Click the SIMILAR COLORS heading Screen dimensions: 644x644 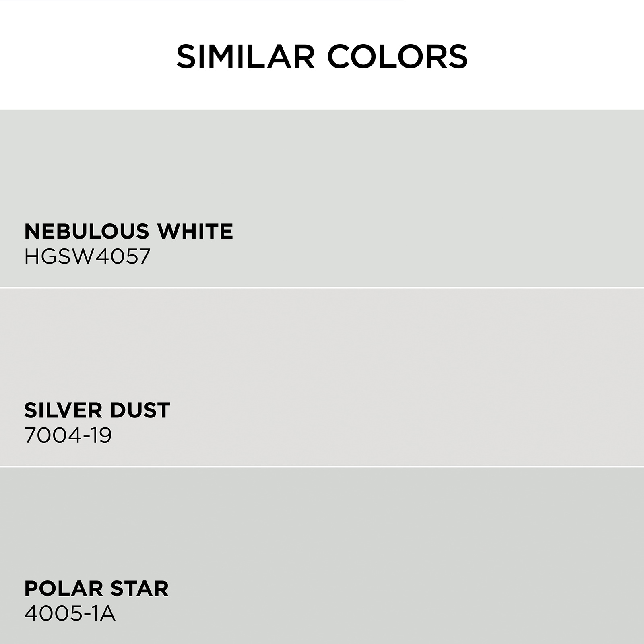(x=322, y=56)
